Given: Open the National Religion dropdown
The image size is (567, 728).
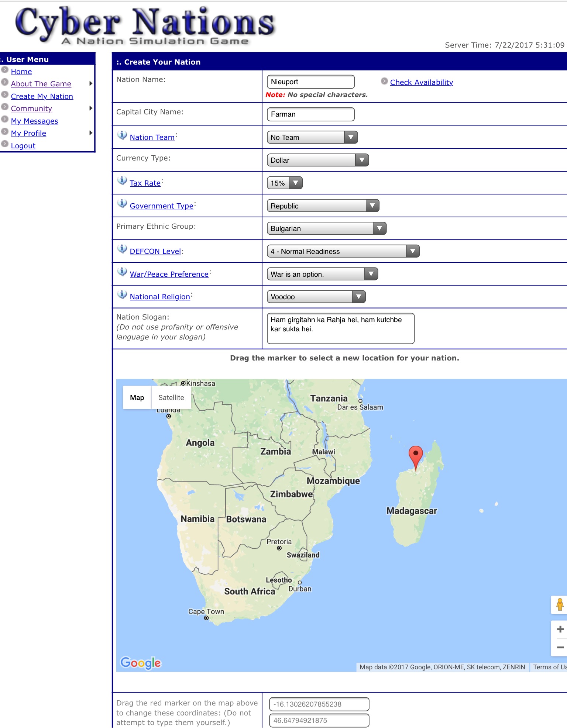Looking at the screenshot, I should click(x=316, y=297).
